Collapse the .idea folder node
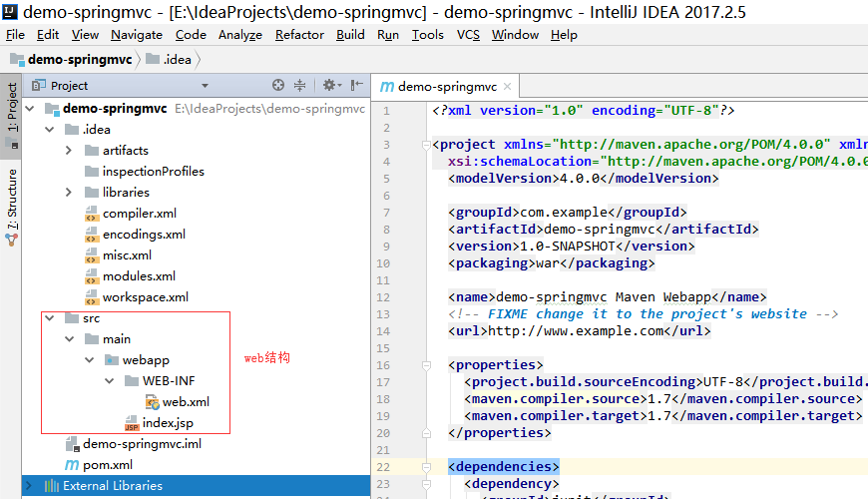Viewport: 868px width, 499px height. point(50,130)
